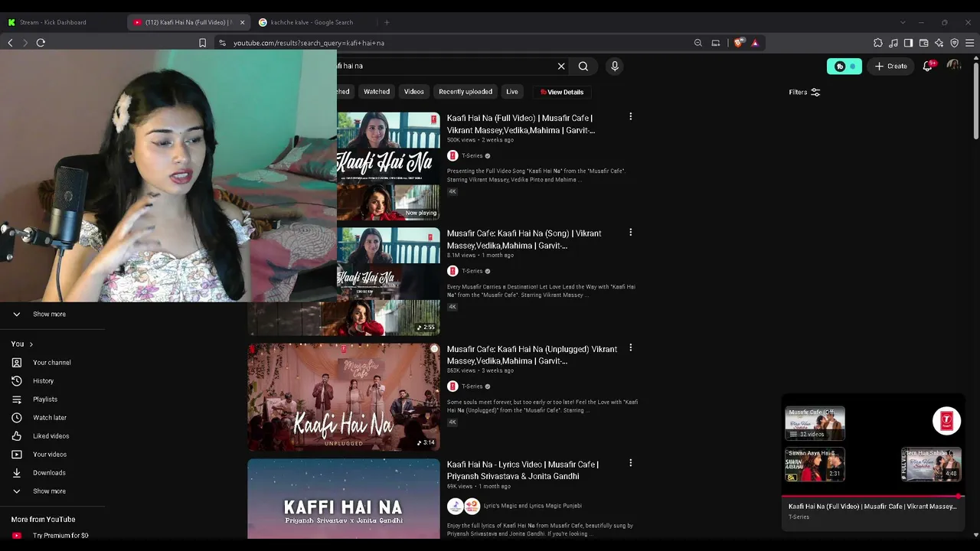Click the zoom-out magnifier in the address bar

point(698,43)
